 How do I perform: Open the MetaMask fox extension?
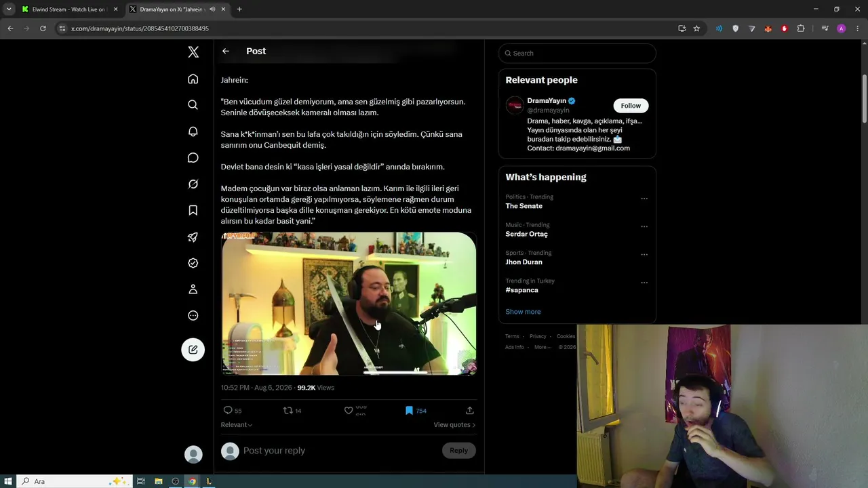768,28
